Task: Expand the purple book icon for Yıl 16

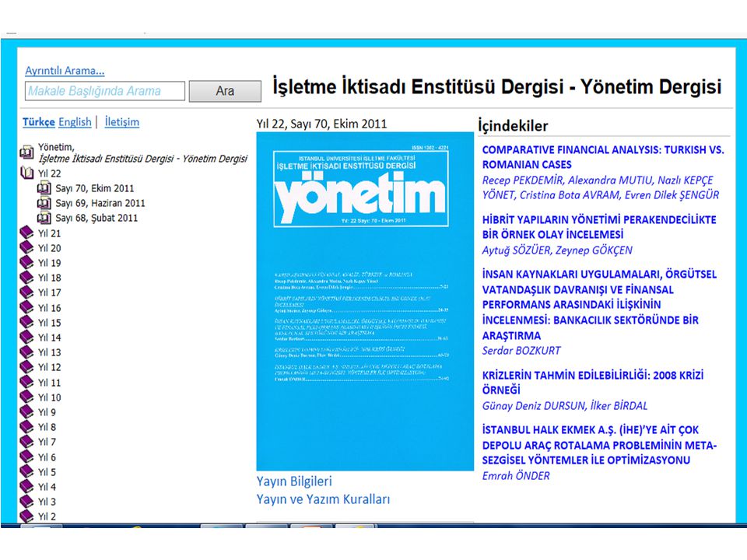Action: tap(26, 308)
